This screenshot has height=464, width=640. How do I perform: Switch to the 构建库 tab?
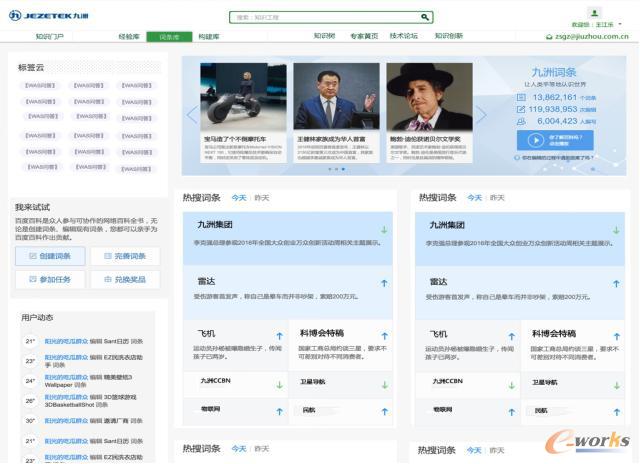[209, 36]
